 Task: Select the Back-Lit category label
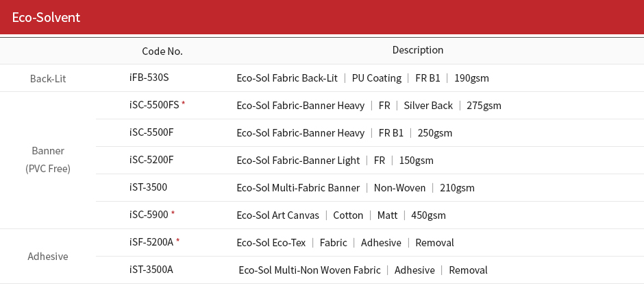click(48, 78)
